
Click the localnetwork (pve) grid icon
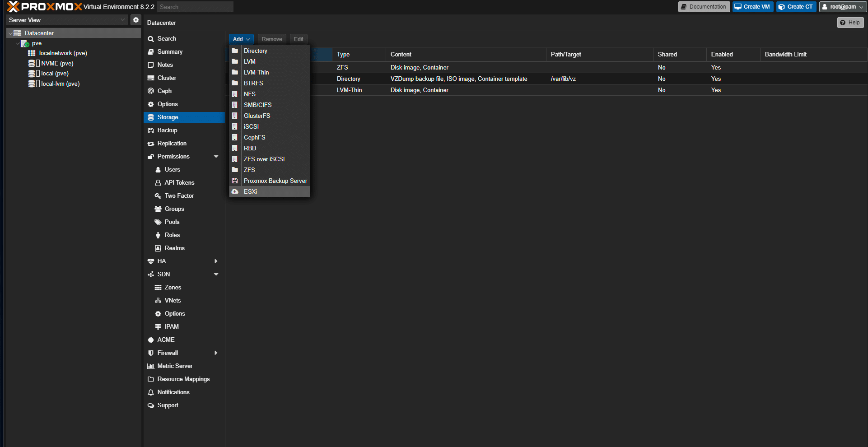tap(32, 53)
